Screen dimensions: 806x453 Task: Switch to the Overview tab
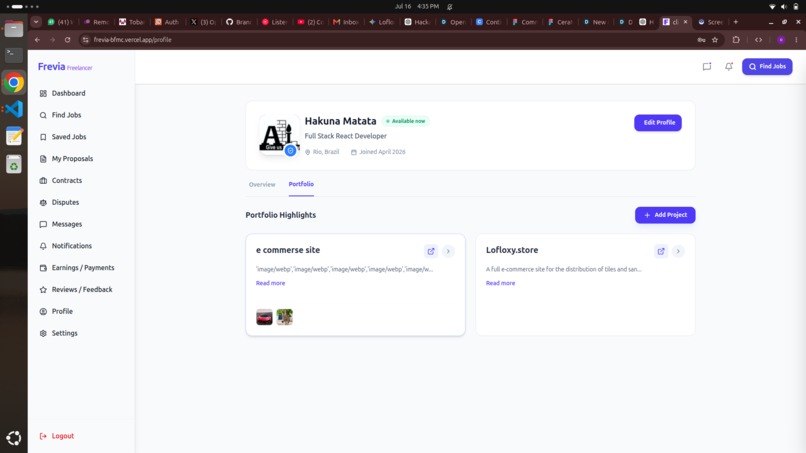click(262, 184)
